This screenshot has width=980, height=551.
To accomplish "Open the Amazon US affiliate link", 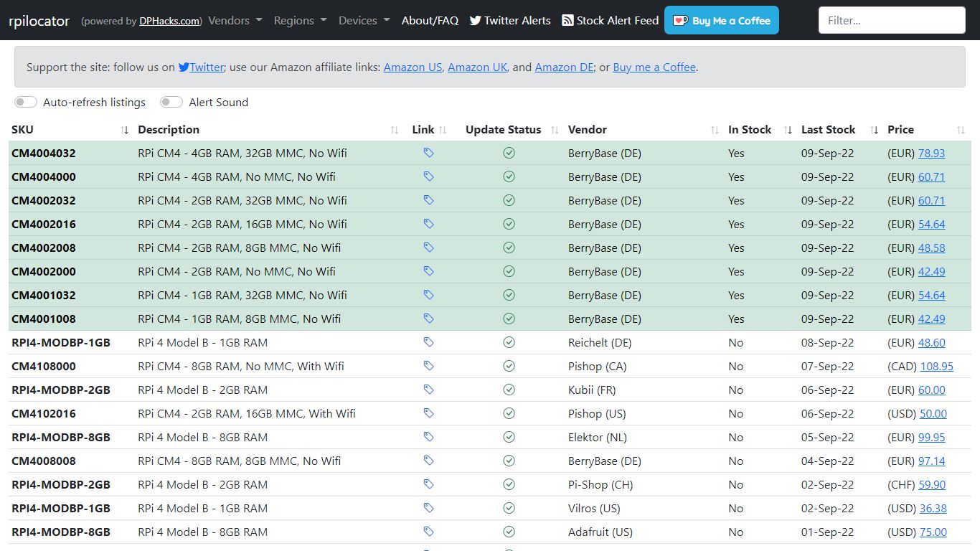I will point(413,67).
